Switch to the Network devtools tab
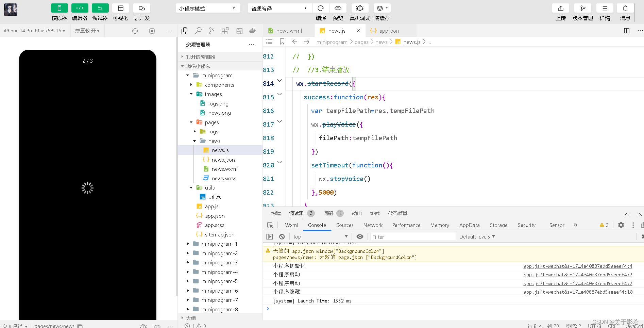644x328 pixels. pyautogui.click(x=373, y=225)
